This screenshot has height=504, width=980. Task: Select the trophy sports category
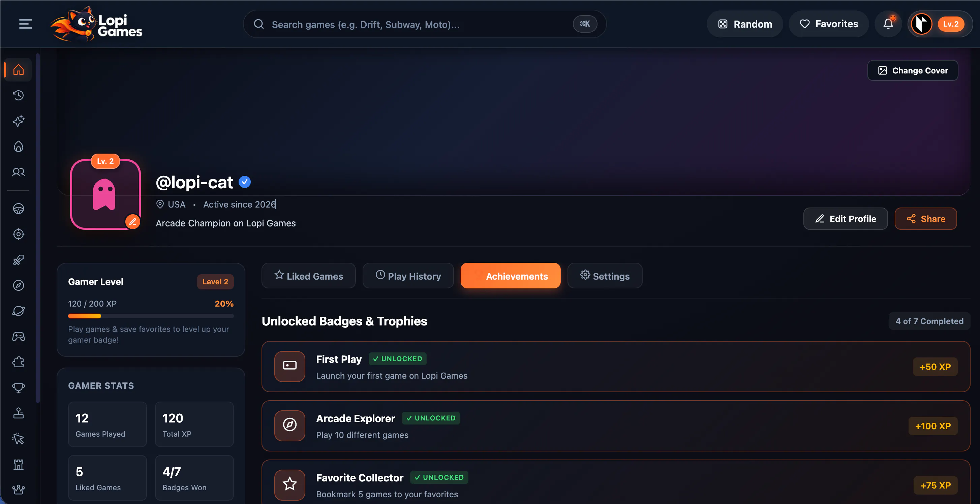[x=18, y=388]
